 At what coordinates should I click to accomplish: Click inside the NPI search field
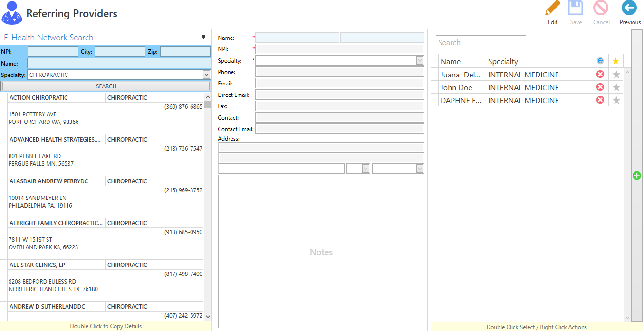[x=52, y=51]
